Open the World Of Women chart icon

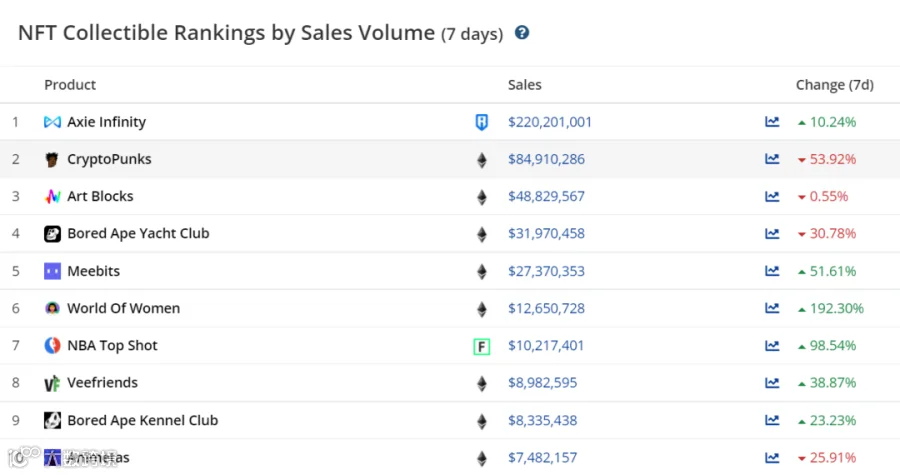[772, 308]
